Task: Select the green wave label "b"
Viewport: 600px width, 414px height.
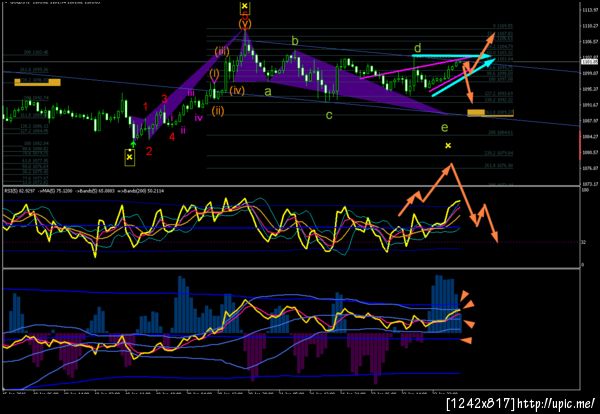Action: 295,41
